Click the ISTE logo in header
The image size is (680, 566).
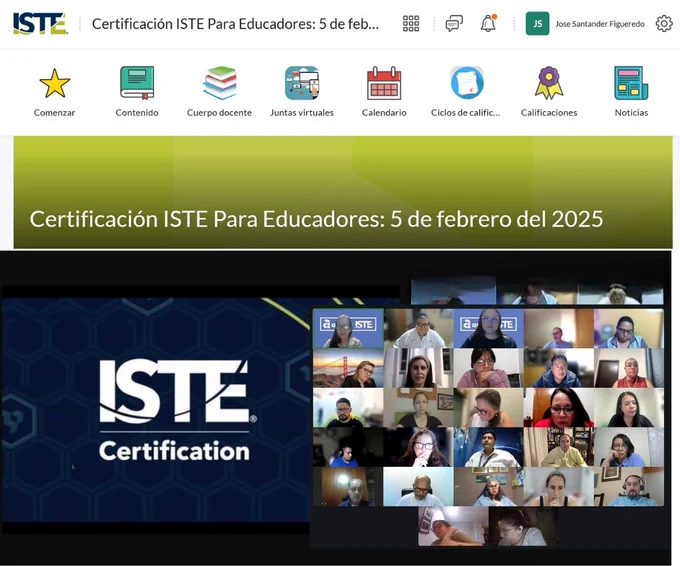(x=40, y=23)
